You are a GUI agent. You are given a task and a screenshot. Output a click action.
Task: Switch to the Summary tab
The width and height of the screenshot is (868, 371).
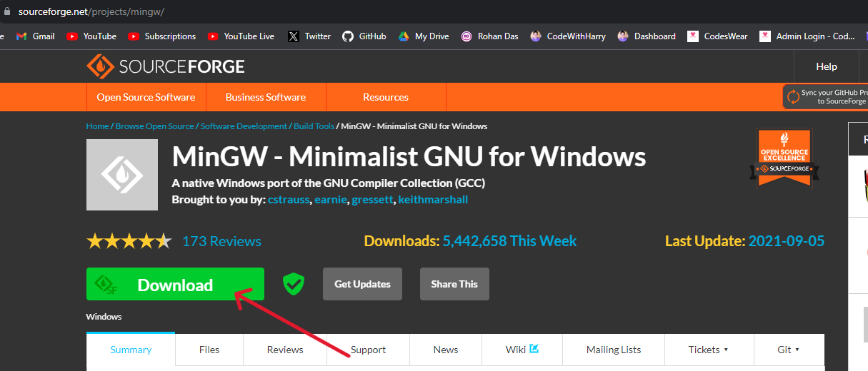(131, 350)
